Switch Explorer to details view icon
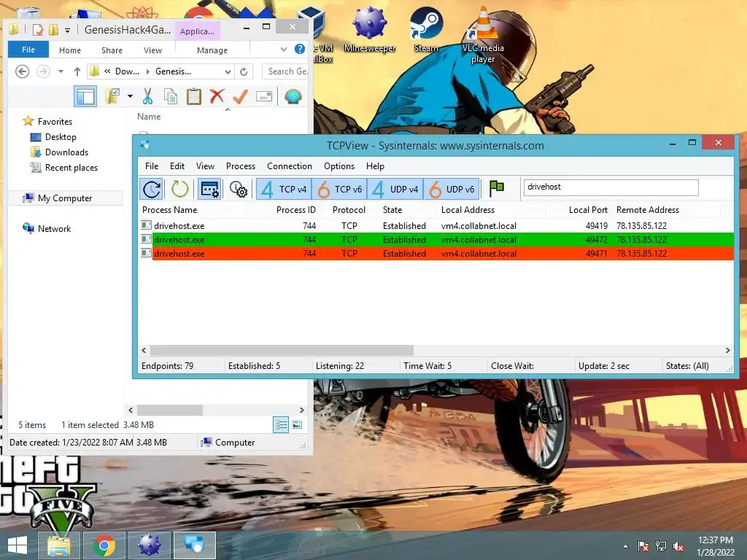Image resolution: width=747 pixels, height=560 pixels. (x=281, y=425)
